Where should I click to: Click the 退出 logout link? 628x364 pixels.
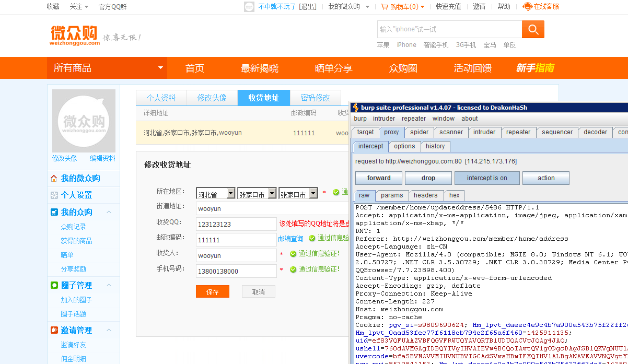pyautogui.click(x=308, y=7)
